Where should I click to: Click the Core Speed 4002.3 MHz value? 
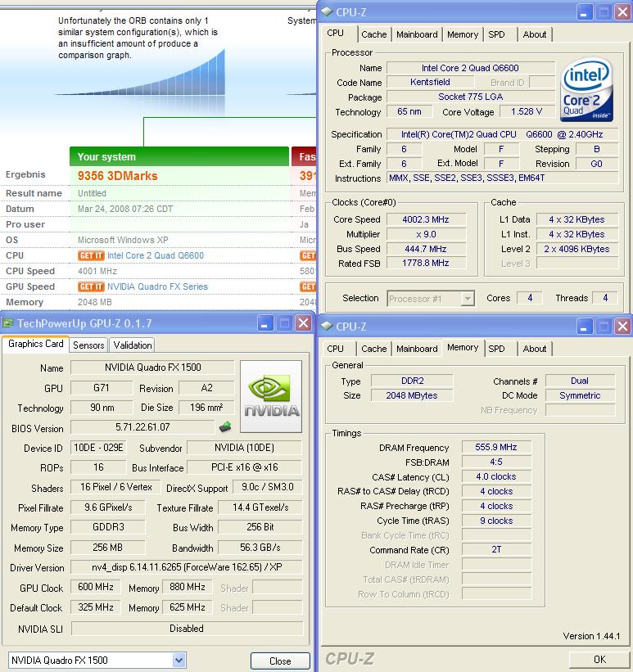426,219
